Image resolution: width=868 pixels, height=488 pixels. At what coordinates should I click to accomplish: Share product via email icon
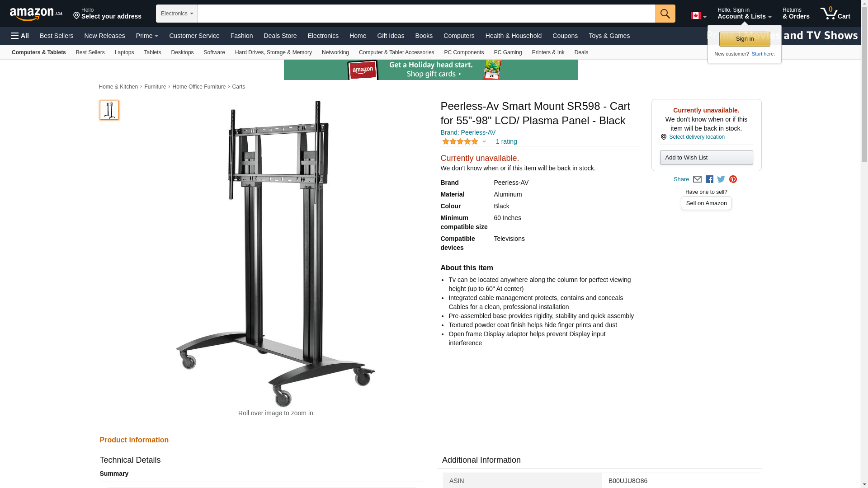click(x=697, y=179)
